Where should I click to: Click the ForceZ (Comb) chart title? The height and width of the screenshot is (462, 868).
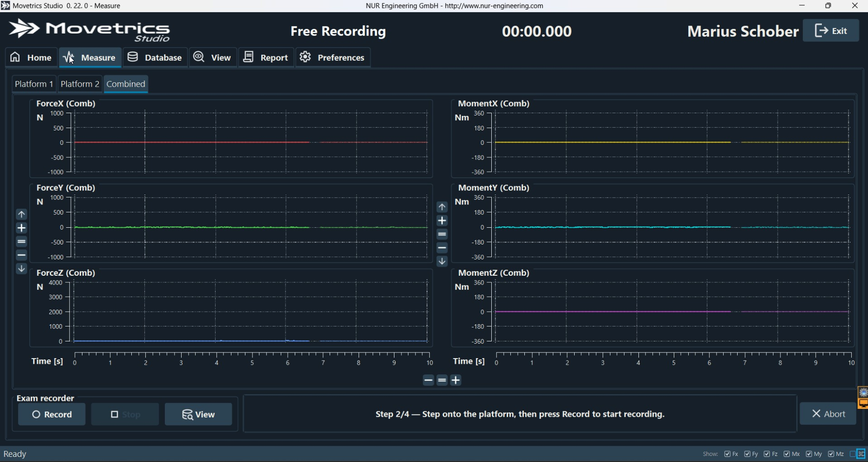66,273
